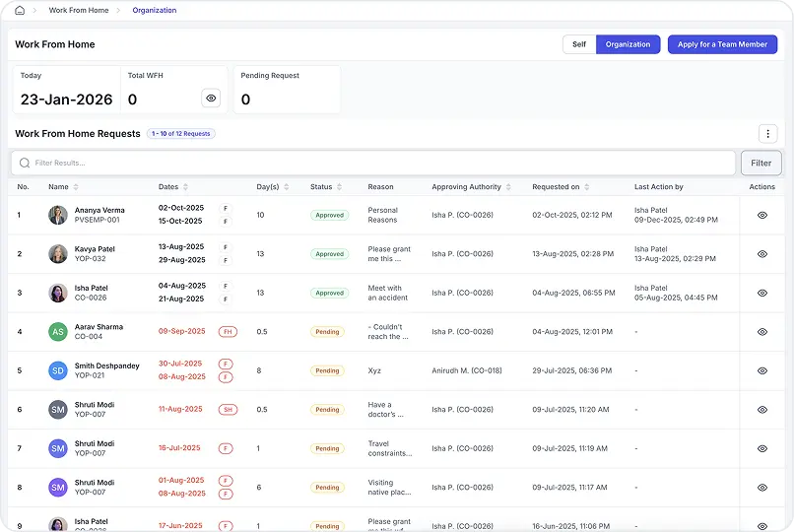View Smith Deshpandey's request via eye icon
Screen dimensions: 794x532
761,371
